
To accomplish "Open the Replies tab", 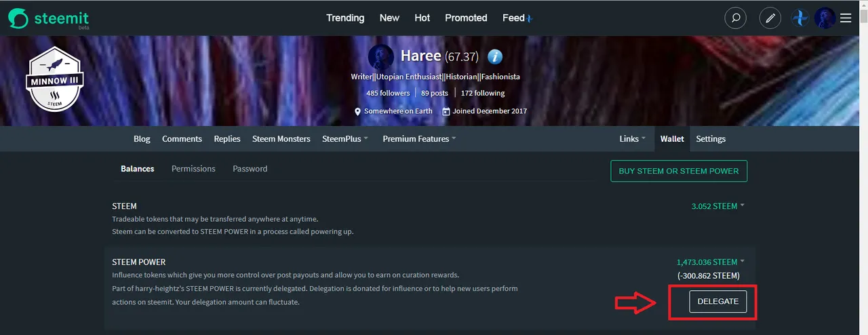I will pyautogui.click(x=227, y=139).
